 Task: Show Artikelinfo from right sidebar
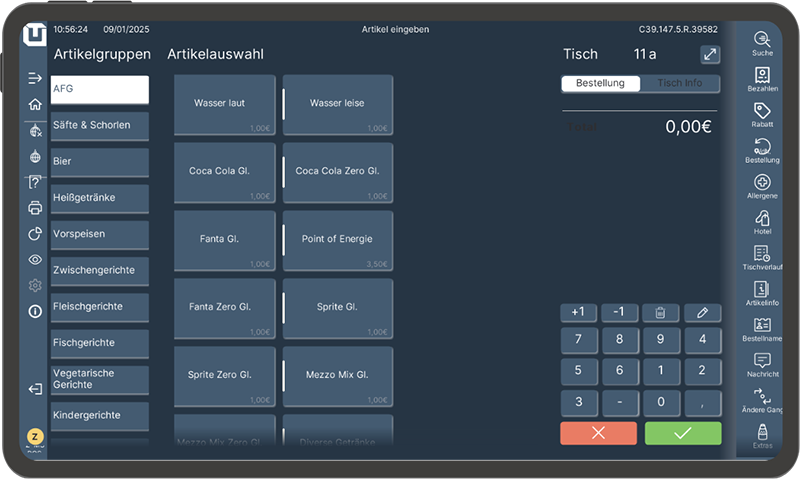(x=762, y=292)
